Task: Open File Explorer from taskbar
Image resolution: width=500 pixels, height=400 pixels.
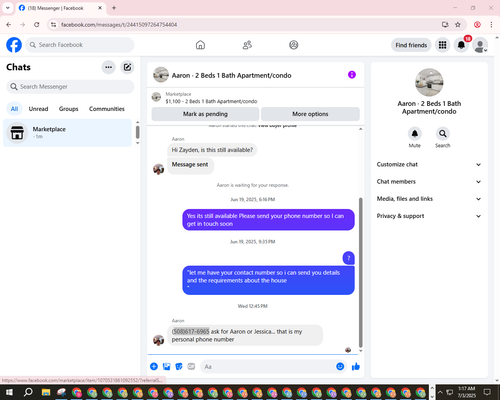Action: point(46,392)
